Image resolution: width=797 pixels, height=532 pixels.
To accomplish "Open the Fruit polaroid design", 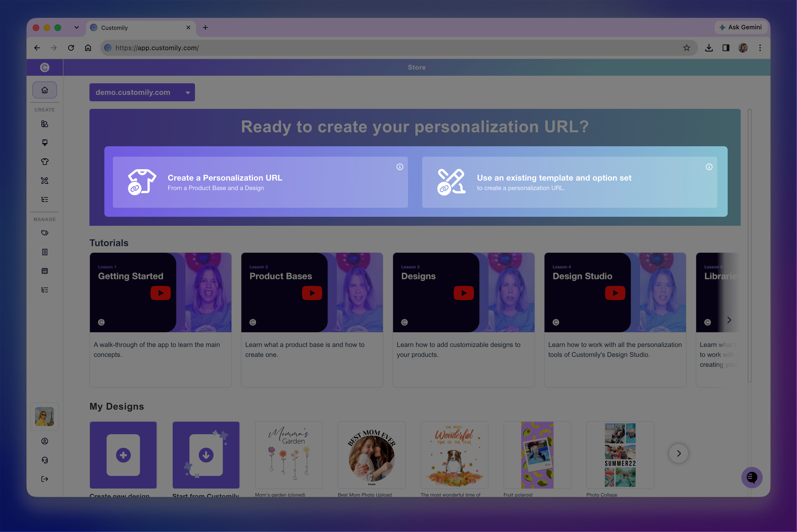I will 537,455.
